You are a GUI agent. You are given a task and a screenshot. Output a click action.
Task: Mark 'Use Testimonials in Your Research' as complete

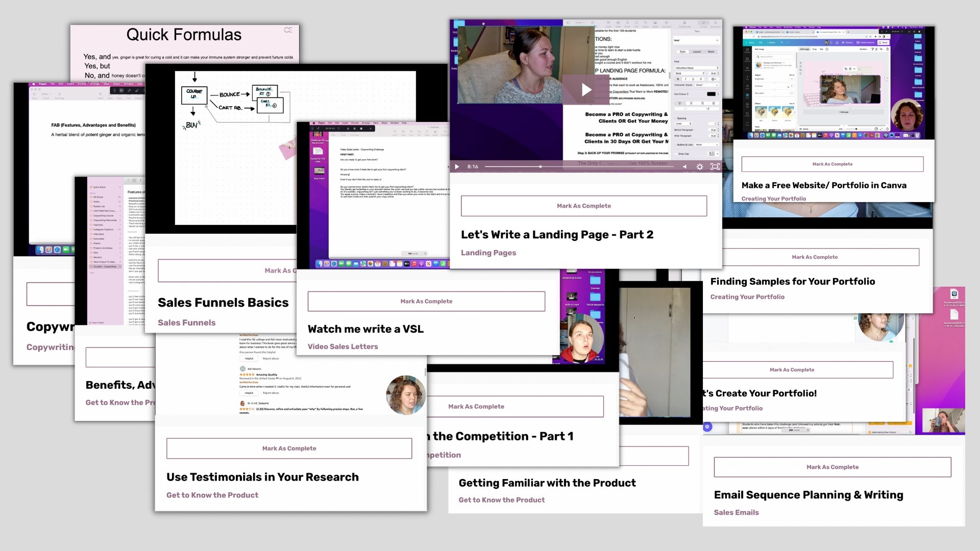tap(289, 448)
